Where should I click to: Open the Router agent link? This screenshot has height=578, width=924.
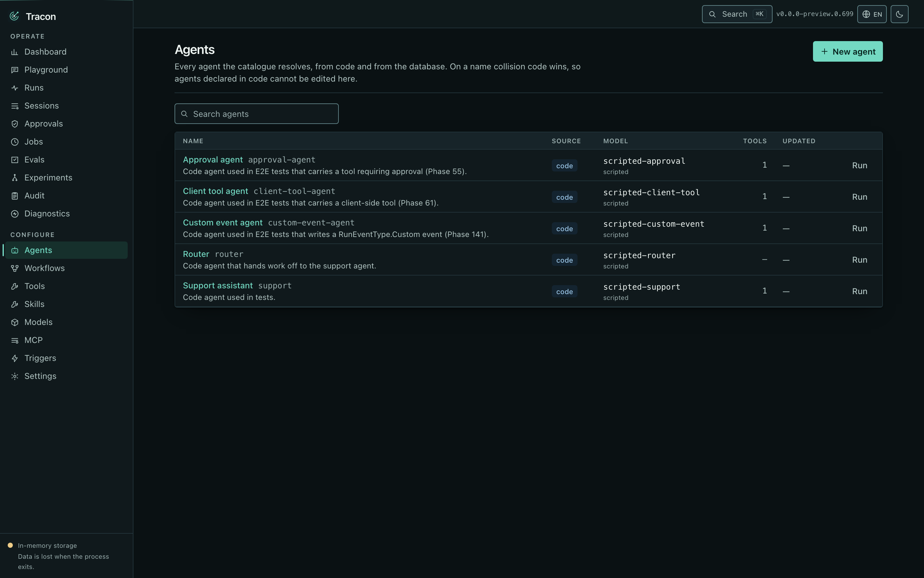coord(196,254)
